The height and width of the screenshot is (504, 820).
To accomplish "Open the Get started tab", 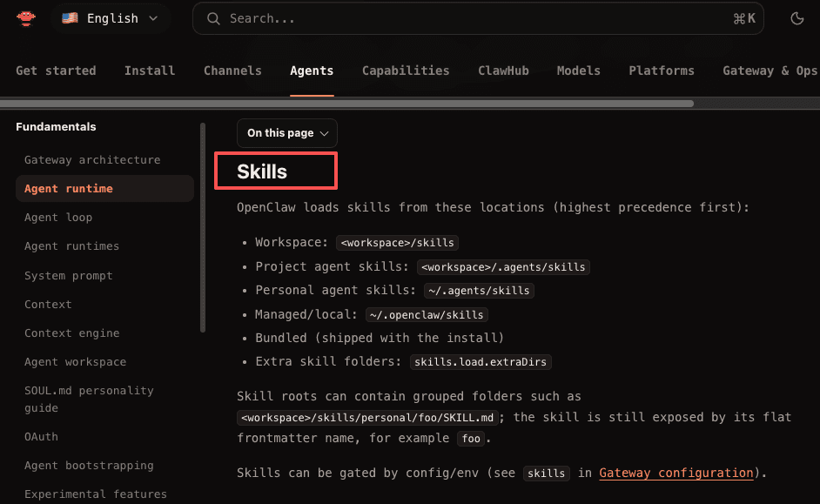I will (56, 71).
